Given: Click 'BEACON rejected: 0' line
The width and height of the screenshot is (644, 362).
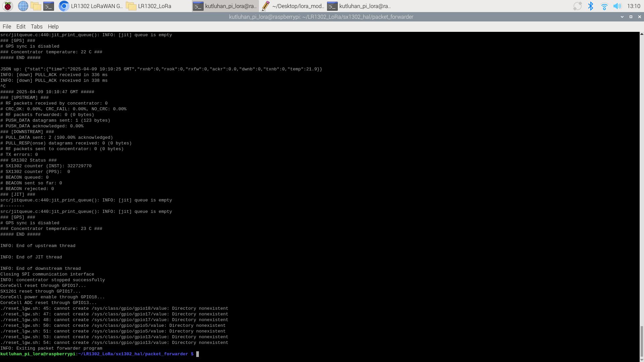Looking at the screenshot, I should (x=27, y=189).
